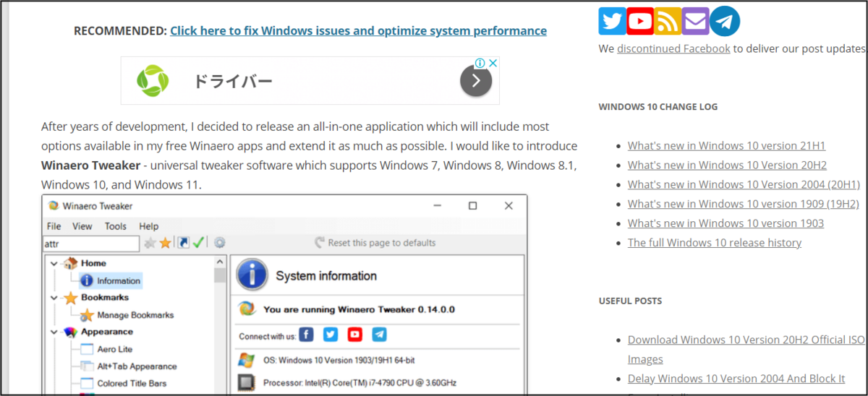868x396 pixels.
Task: Open What's new in Windows 10 version 1903
Action: (726, 223)
